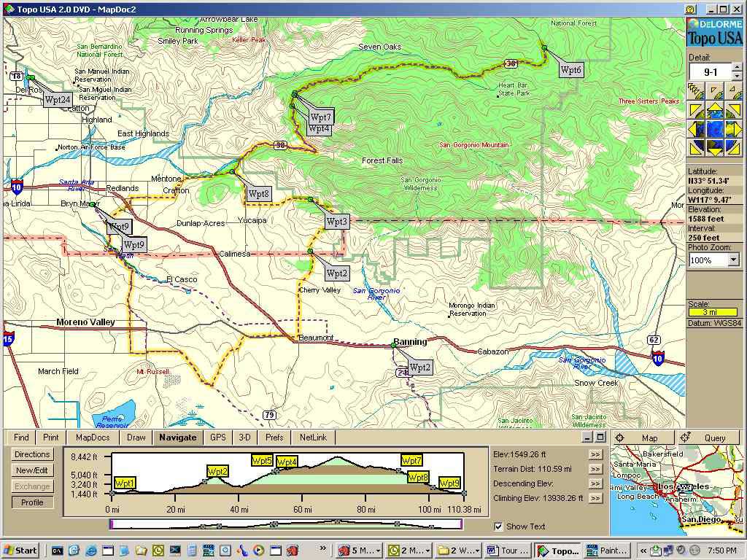The width and height of the screenshot is (747, 560).
Task: Toggle the Profile view button
Action: (33, 502)
